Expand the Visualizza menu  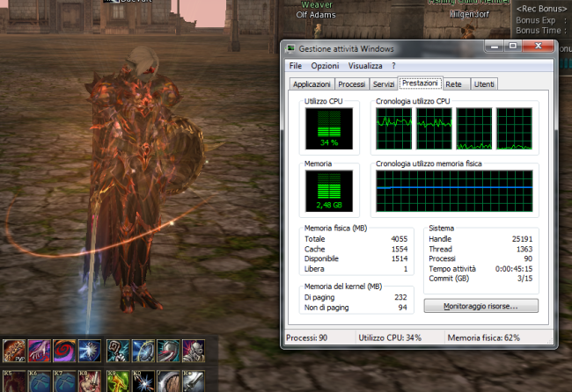pos(364,66)
